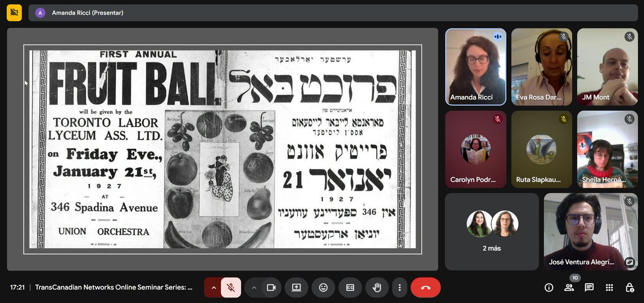Click the meeting title TransCanadian Networks Online Seminar
Viewport: 644px width, 303px height.
pos(114,287)
